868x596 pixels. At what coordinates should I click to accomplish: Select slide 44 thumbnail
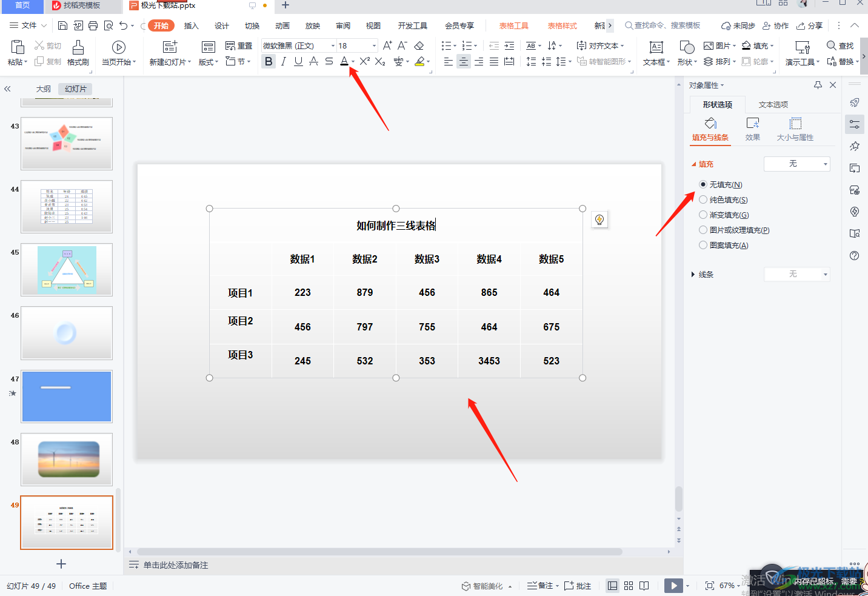point(67,206)
